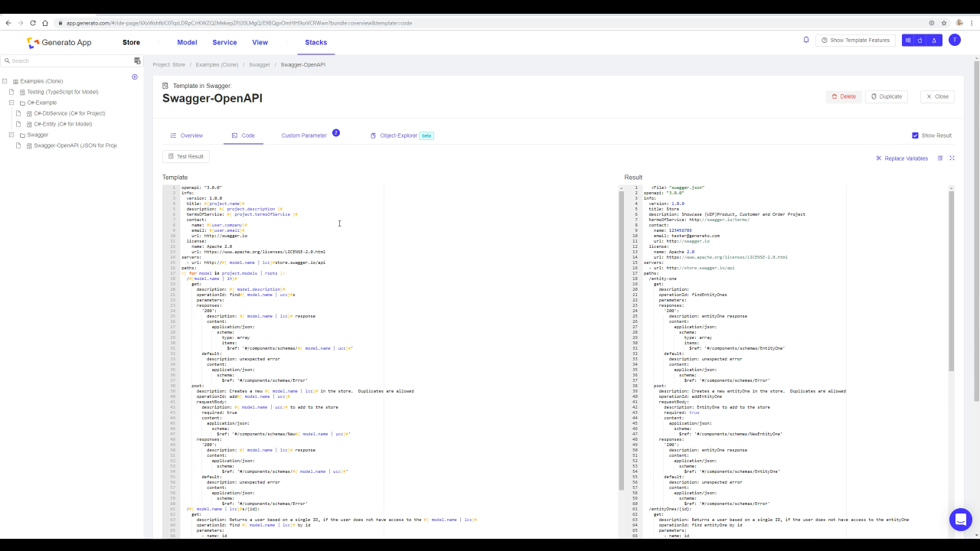The width and height of the screenshot is (980, 551).
Task: Click the template icon beside Template in Swagger
Action: pyautogui.click(x=165, y=86)
